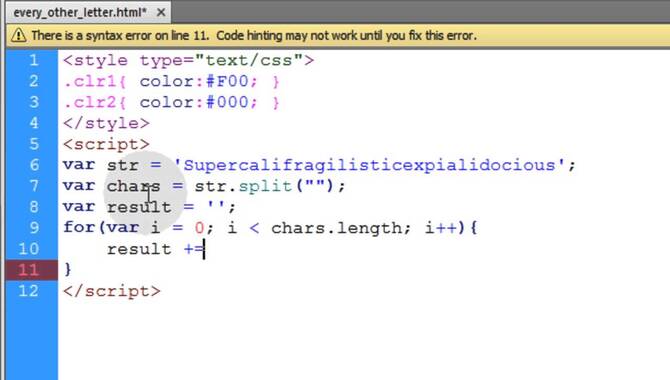Click the opening <style type="text/css"> tag

point(188,61)
